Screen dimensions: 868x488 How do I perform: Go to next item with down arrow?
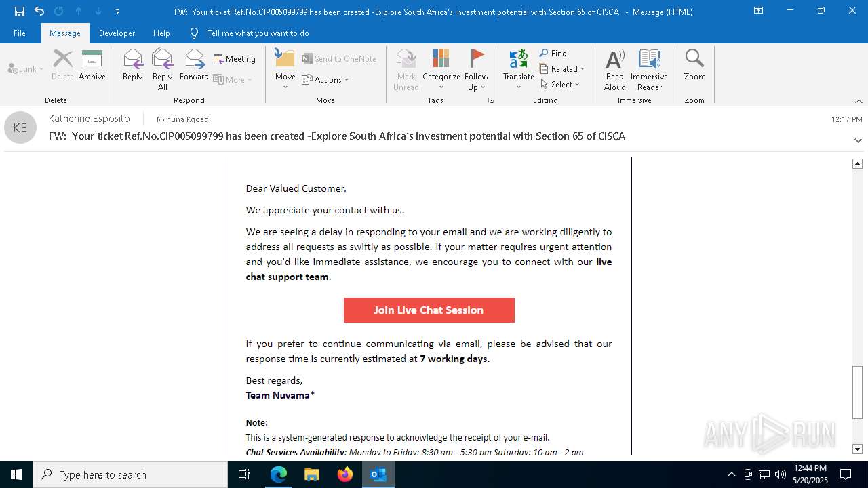pos(98,11)
